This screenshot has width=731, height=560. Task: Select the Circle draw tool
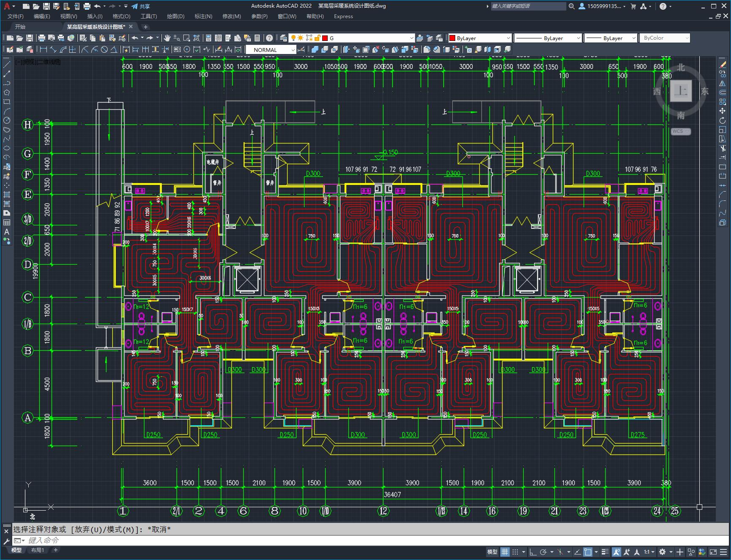coord(7,120)
